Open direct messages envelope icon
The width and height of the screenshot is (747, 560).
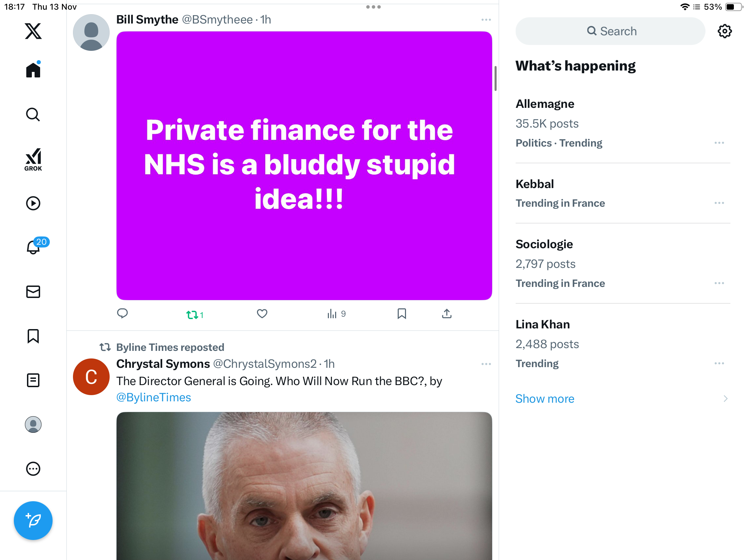(33, 292)
